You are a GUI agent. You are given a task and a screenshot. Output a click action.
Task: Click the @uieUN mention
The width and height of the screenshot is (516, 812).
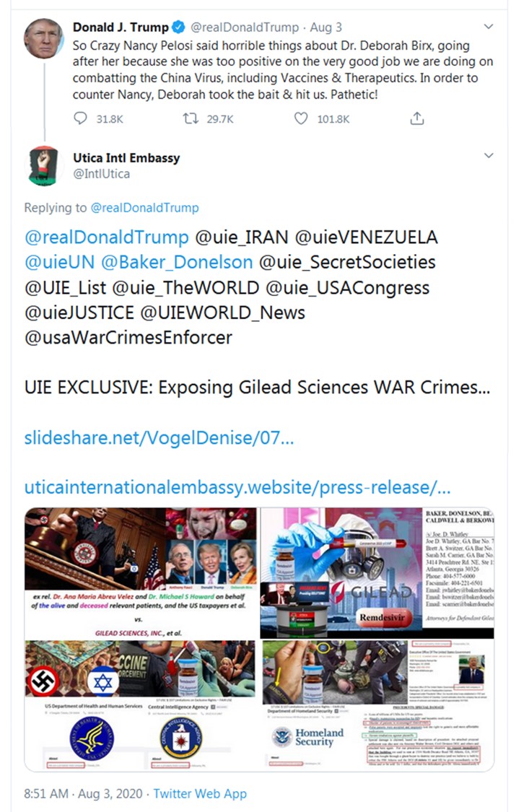click(x=59, y=262)
